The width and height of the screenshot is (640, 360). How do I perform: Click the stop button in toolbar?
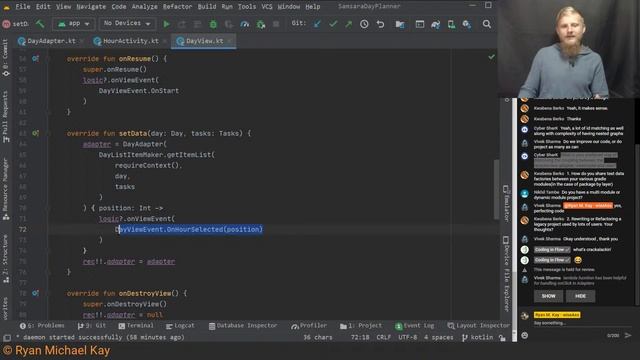click(x=276, y=24)
